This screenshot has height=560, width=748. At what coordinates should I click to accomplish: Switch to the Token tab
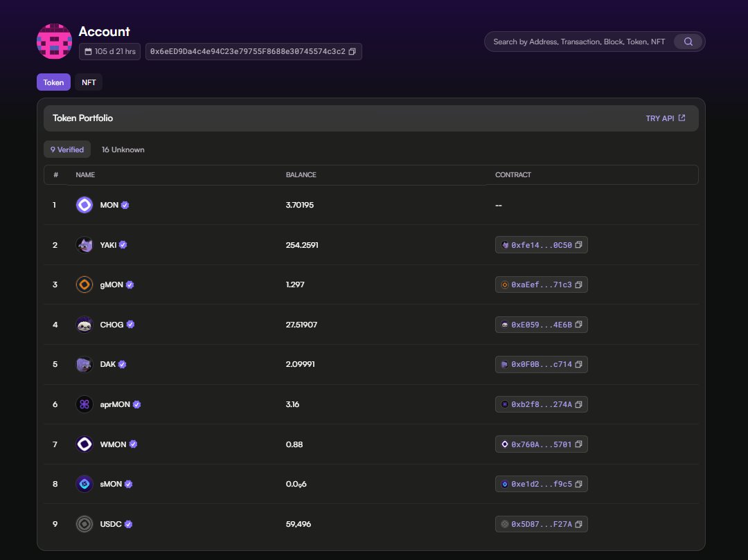[x=53, y=82]
